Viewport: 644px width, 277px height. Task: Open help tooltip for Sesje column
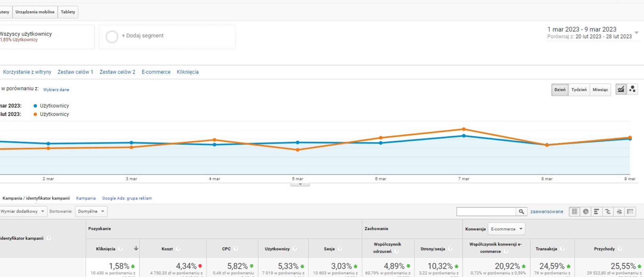[340, 249]
